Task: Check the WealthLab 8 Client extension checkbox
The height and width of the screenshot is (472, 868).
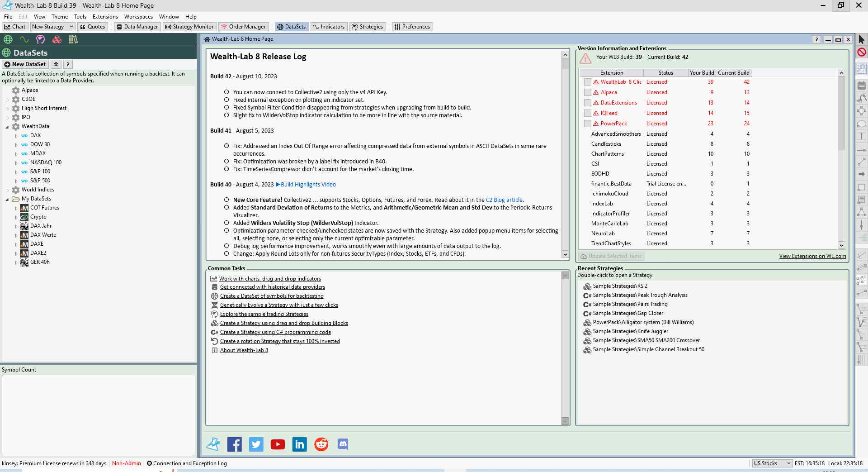Action: click(587, 82)
